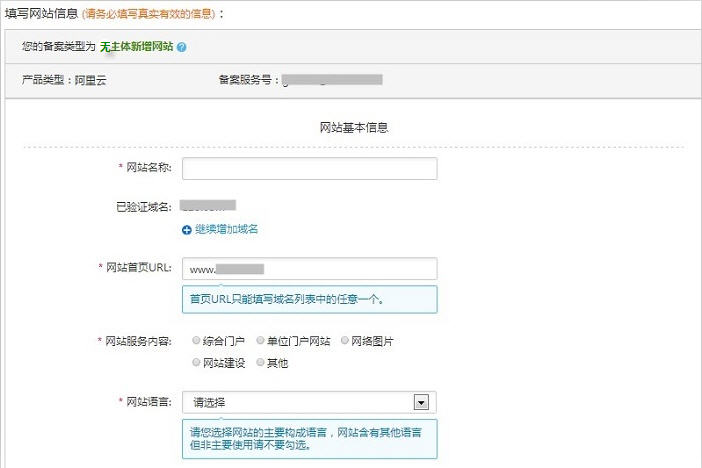Open the 继续增加域名 link

[x=227, y=229]
